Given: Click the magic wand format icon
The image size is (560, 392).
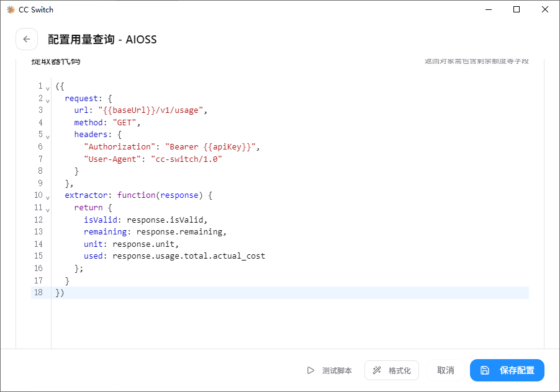Looking at the screenshot, I should [377, 370].
